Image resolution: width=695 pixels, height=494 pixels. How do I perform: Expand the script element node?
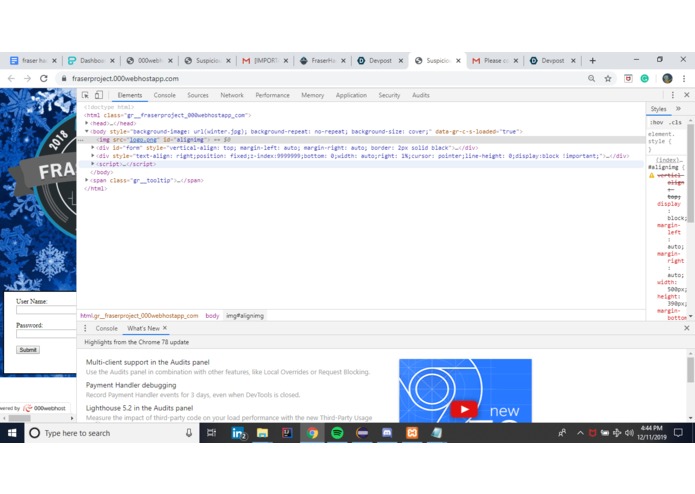click(x=93, y=164)
